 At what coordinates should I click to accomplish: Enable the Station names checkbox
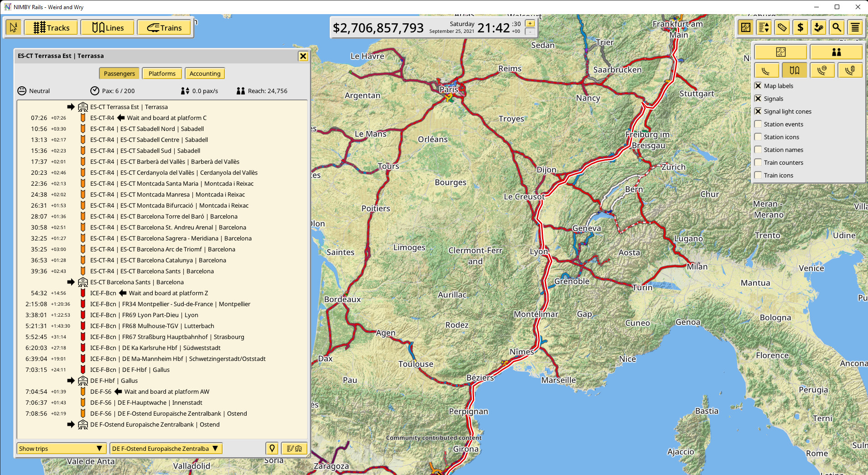(758, 149)
